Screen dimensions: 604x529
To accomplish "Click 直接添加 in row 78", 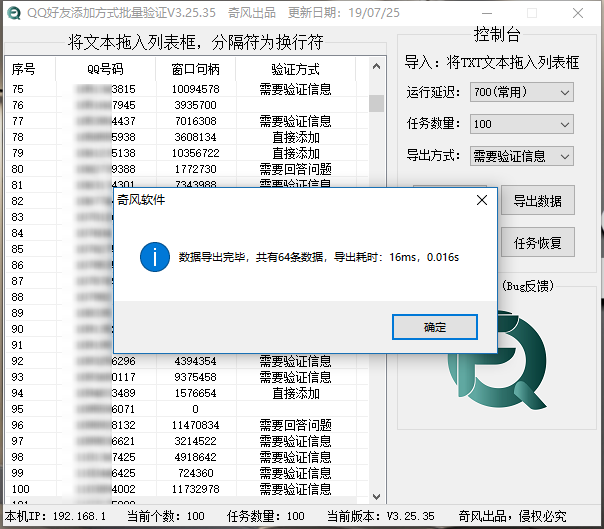I will pos(296,137).
